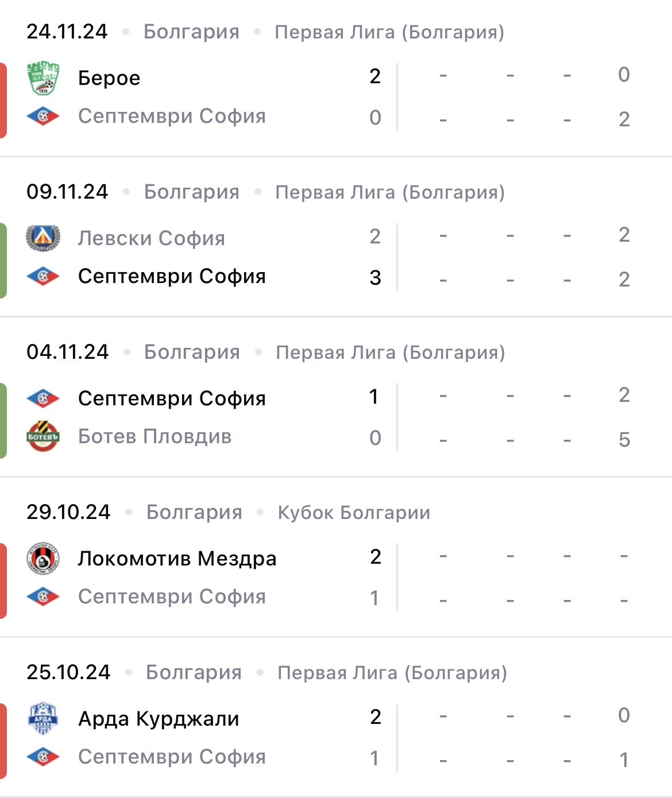This screenshot has height=798, width=672.
Task: Click red loss indicator beside Beroe match
Action: [x=3, y=100]
